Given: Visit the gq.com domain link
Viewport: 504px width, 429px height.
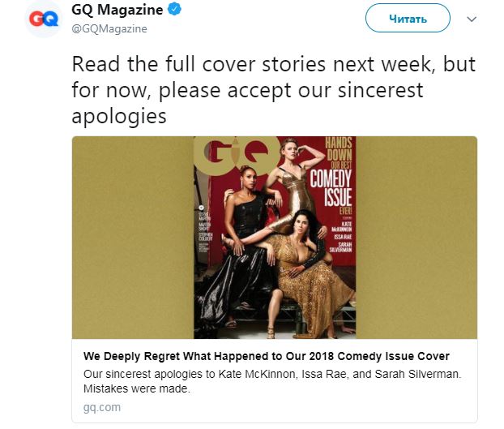Looking at the screenshot, I should (102, 407).
